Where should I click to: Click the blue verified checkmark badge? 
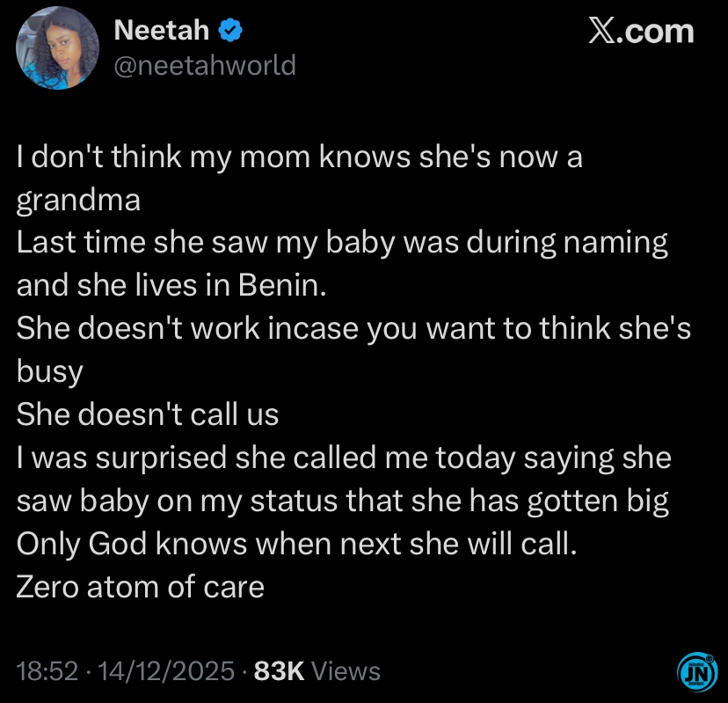coord(230,31)
